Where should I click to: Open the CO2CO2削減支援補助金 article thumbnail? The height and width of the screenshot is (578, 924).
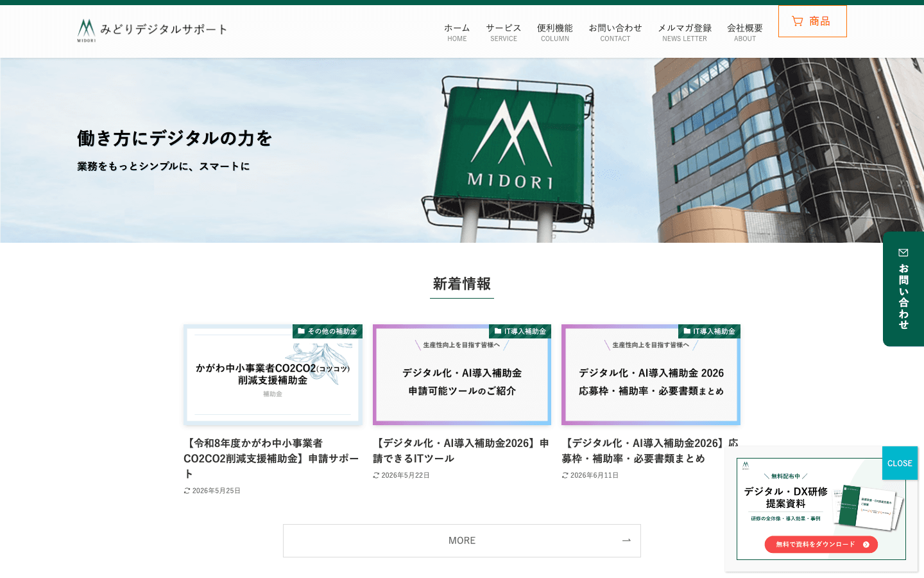click(x=273, y=375)
